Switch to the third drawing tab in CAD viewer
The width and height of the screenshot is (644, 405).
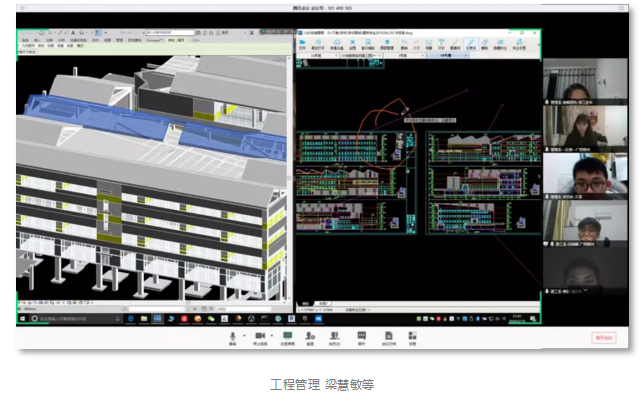[404, 55]
